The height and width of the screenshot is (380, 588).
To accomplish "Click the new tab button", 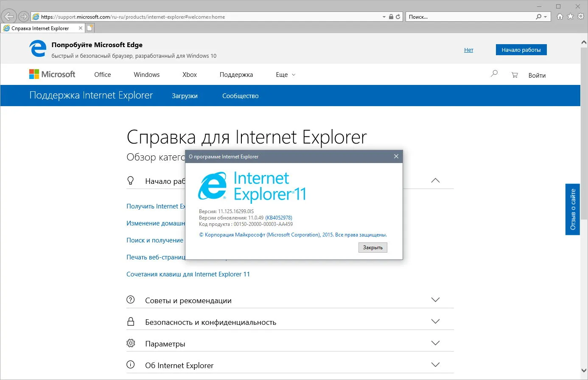I will (90, 28).
